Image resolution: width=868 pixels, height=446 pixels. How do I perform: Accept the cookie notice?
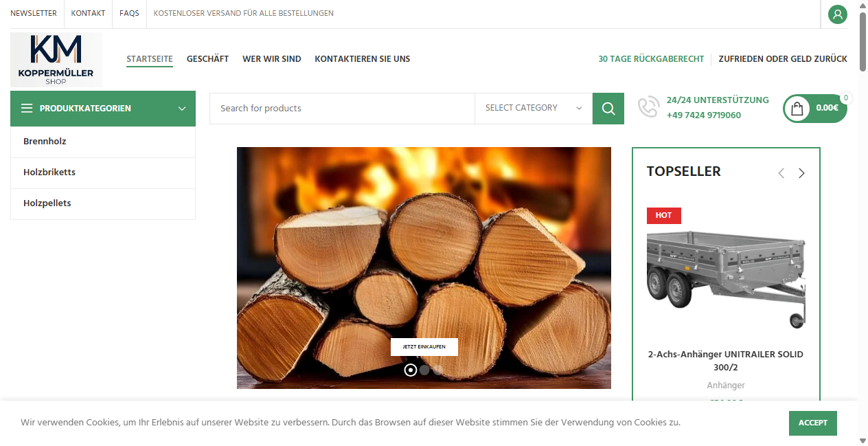pos(813,423)
